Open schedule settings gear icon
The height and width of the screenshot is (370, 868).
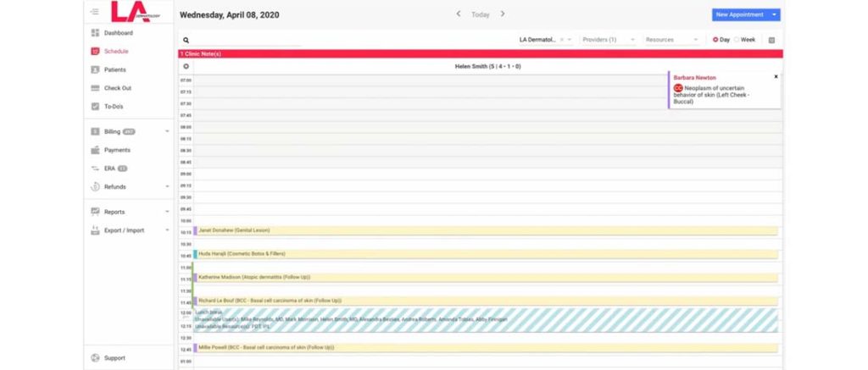point(186,66)
